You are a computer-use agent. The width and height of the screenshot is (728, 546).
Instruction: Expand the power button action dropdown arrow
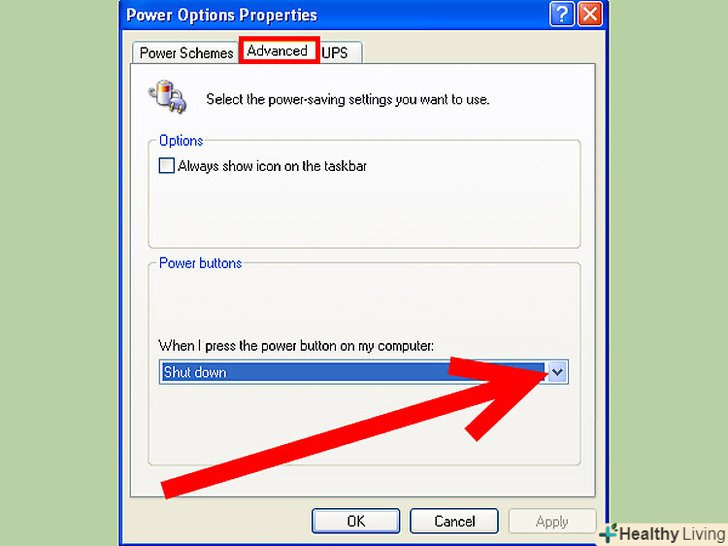click(x=557, y=372)
